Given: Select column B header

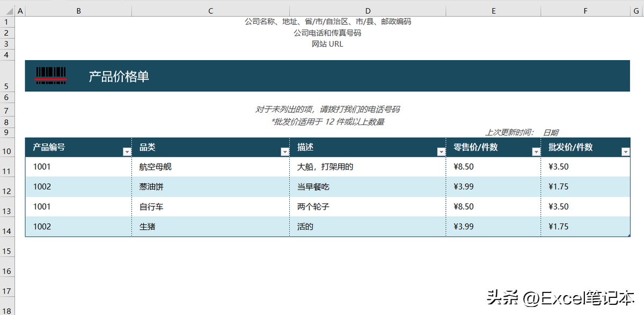Looking at the screenshot, I should click(78, 11).
